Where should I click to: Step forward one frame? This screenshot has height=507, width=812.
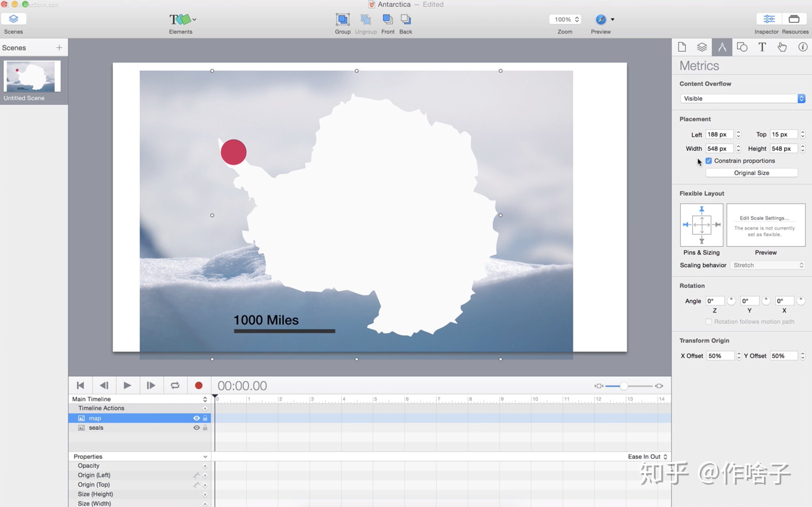coord(151,386)
